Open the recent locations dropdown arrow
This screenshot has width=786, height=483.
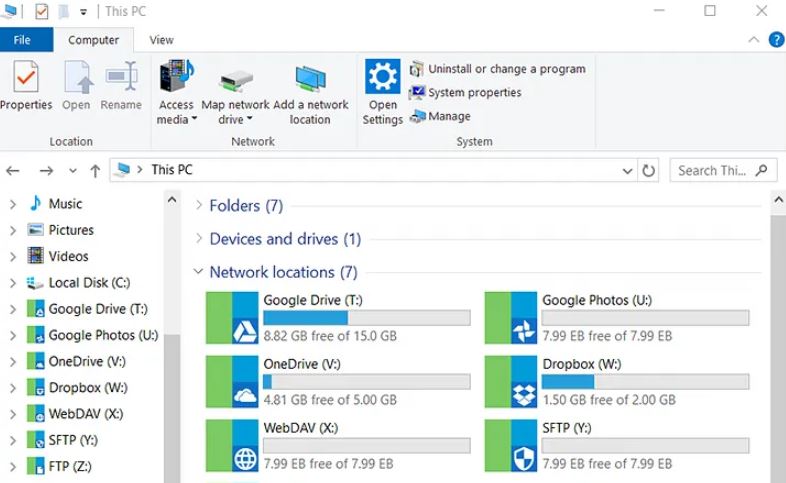point(73,171)
